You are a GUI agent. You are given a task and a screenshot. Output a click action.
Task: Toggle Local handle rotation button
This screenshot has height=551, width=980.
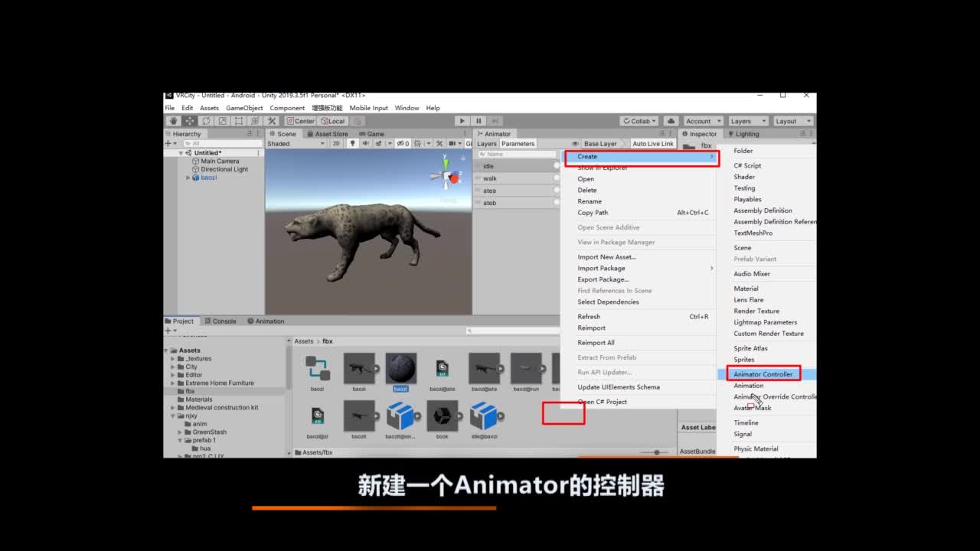click(x=332, y=121)
